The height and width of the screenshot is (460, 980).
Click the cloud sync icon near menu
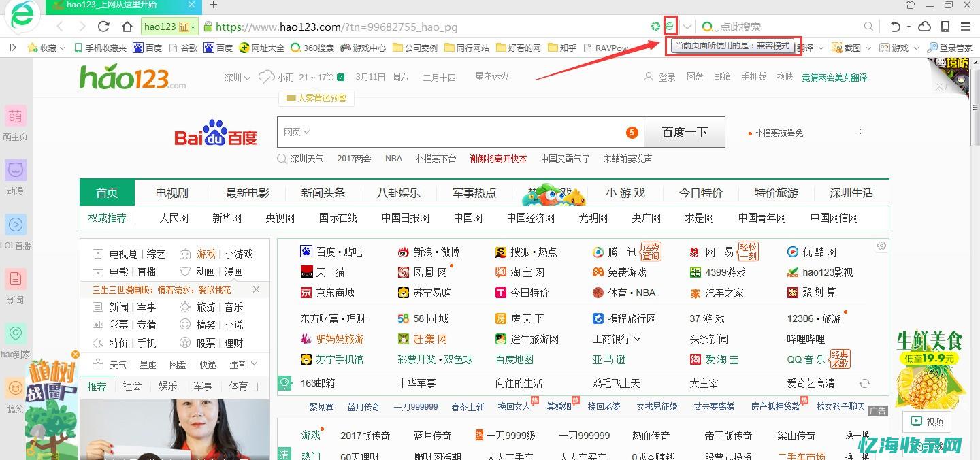924,26
